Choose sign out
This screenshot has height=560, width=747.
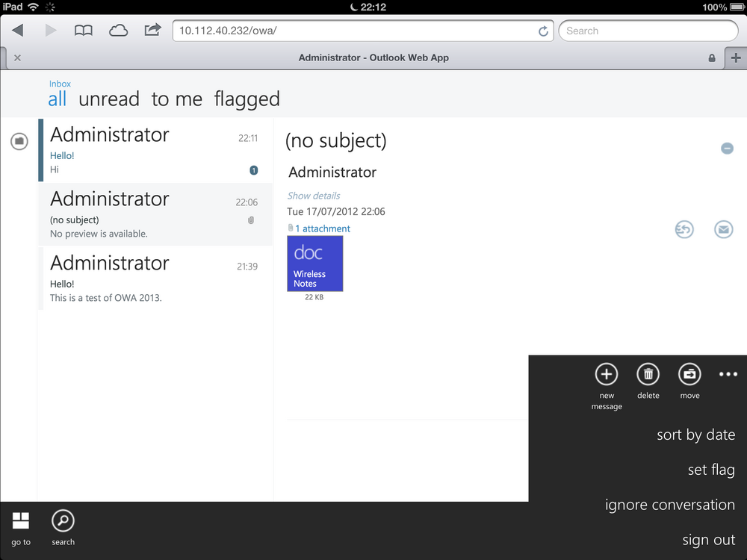(708, 540)
